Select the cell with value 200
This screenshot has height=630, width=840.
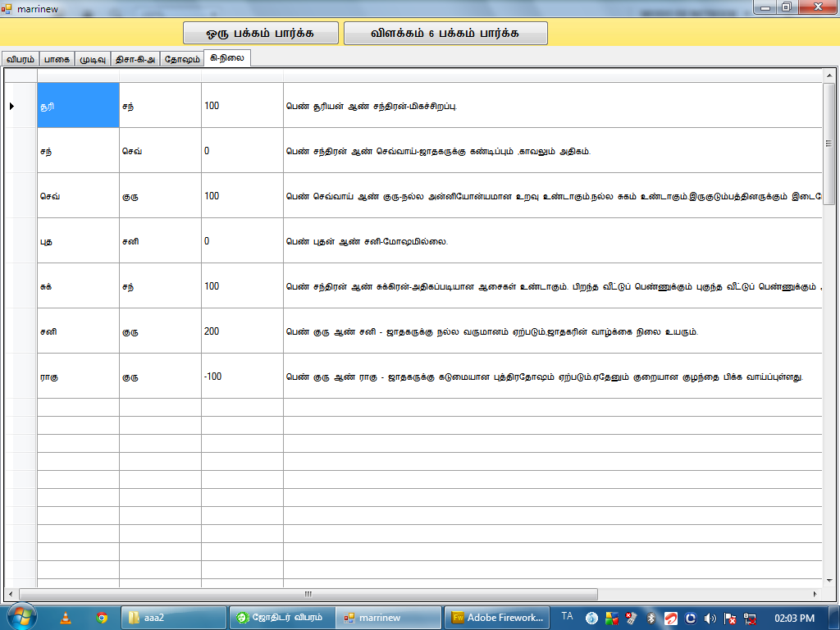(x=242, y=331)
